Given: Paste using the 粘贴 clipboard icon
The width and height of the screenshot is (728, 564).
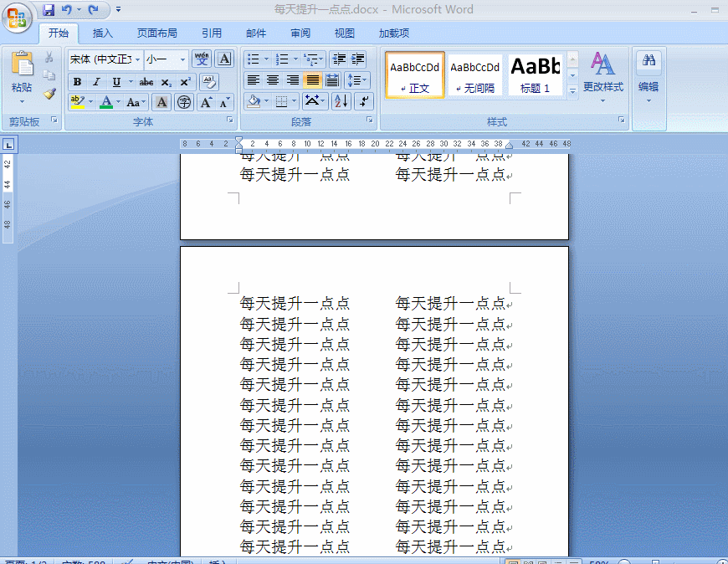Looking at the screenshot, I should coord(22,64).
